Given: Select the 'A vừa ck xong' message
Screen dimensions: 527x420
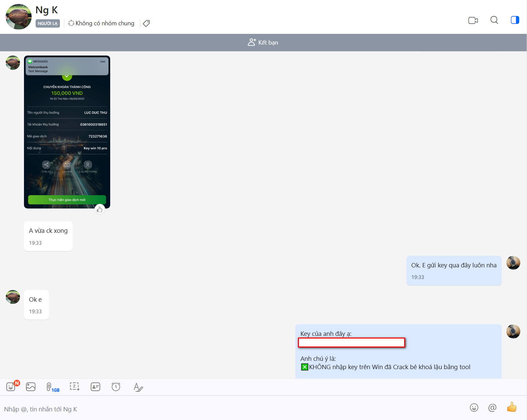Looking at the screenshot, I should (x=48, y=236).
